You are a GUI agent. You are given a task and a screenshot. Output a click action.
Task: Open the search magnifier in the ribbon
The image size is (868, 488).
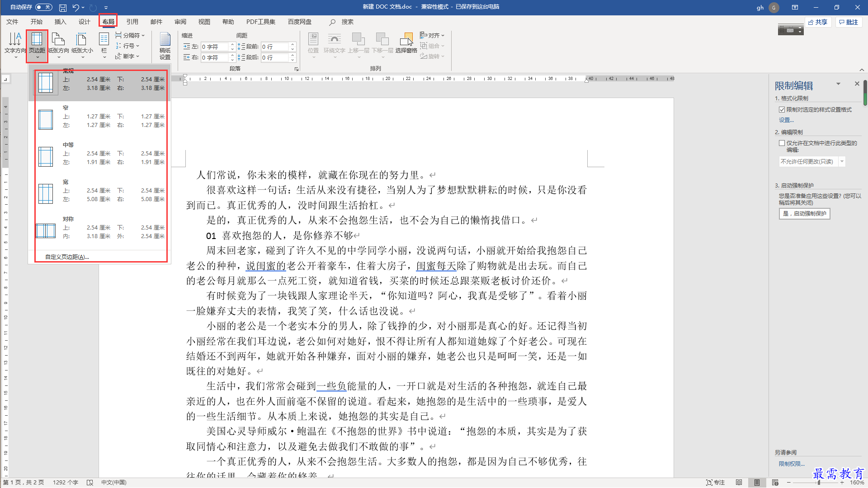[x=333, y=22]
